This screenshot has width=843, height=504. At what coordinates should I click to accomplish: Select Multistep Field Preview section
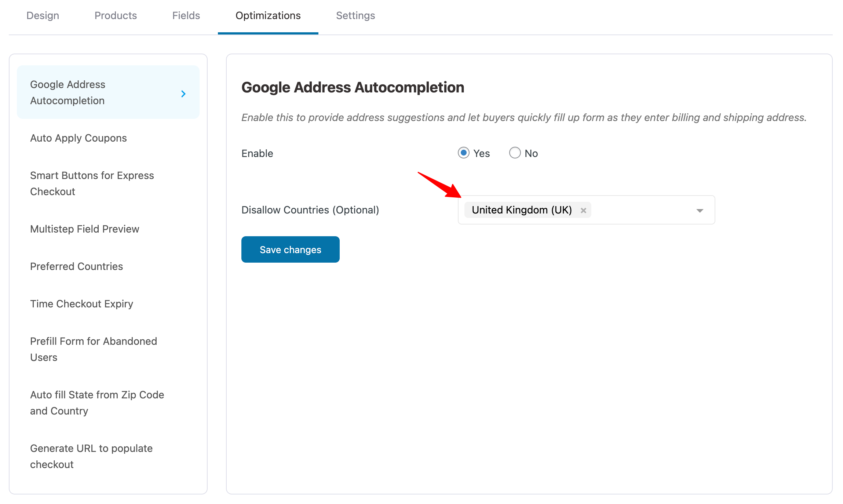84,229
